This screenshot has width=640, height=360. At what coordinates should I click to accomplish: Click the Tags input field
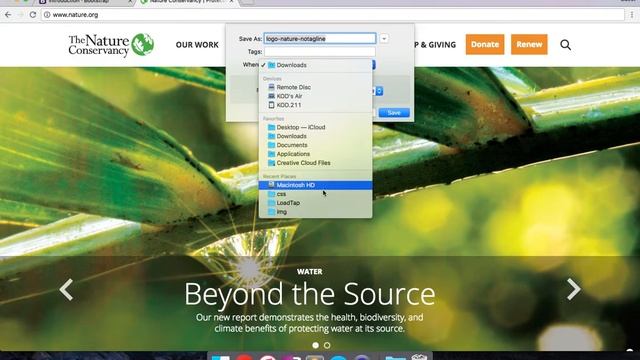pos(320,52)
